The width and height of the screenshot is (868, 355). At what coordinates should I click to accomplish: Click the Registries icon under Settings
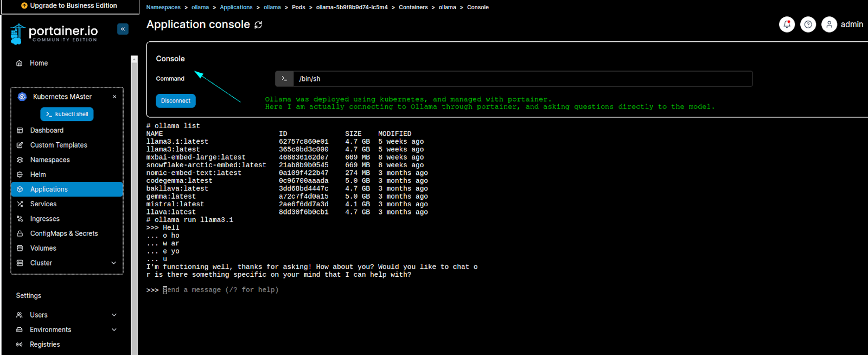(x=20, y=344)
